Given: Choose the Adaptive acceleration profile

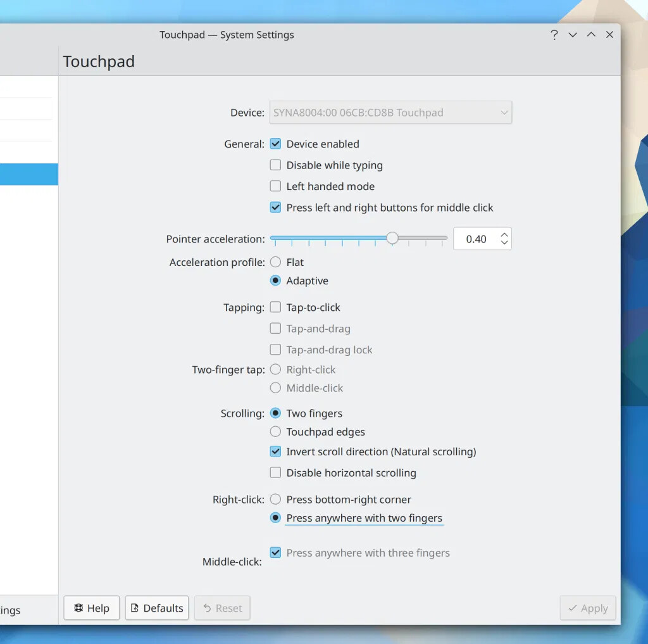Looking at the screenshot, I should (275, 281).
